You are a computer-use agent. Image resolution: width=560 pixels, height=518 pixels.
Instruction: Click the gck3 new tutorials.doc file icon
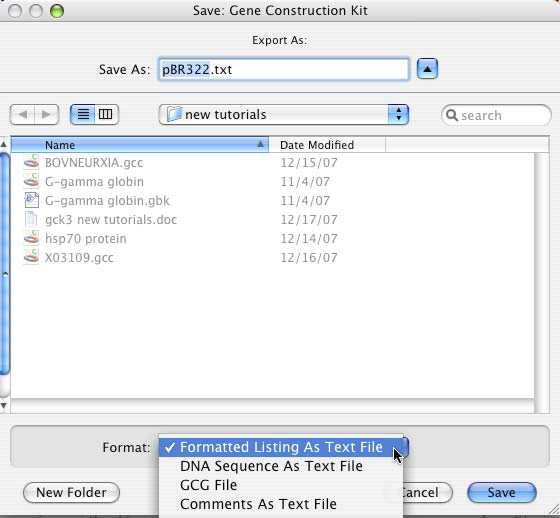coord(31,219)
